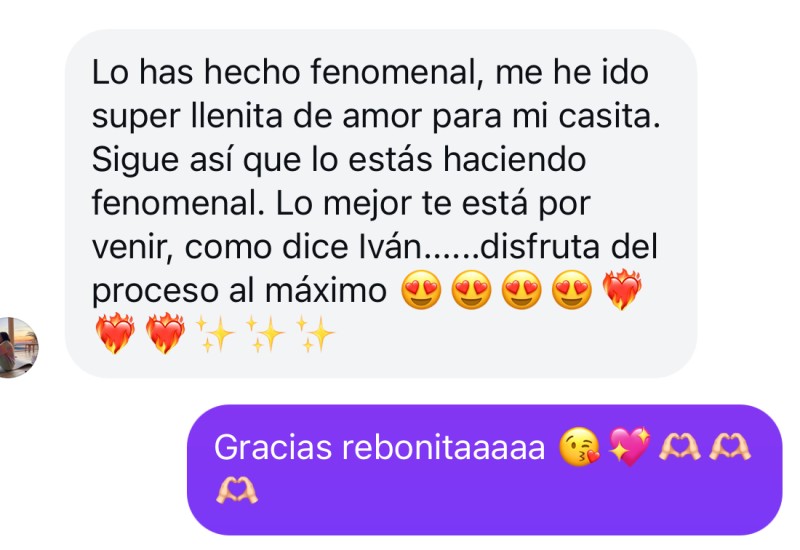Viewport: 800px width, 550px height.
Task: Select the gray 'Lo has hecho fenomenal' message bubble
Action: 381,203
